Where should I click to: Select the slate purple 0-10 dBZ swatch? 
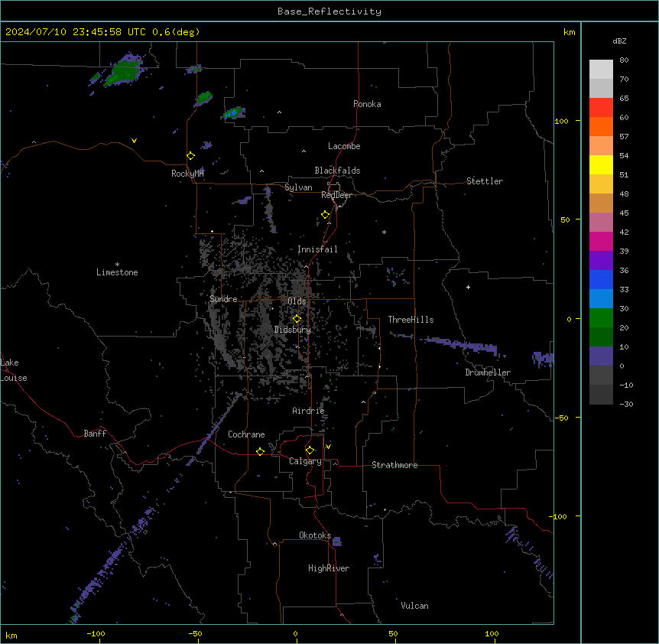601,356
